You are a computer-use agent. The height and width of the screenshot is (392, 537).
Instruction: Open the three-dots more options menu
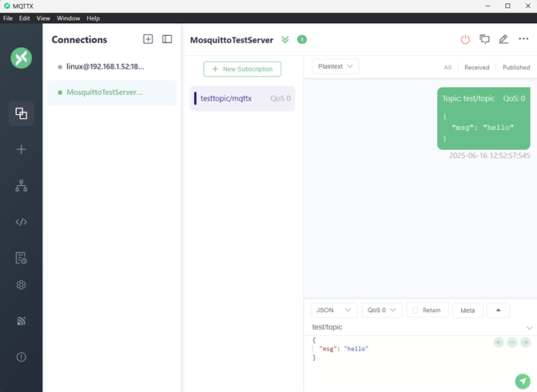[x=523, y=39]
